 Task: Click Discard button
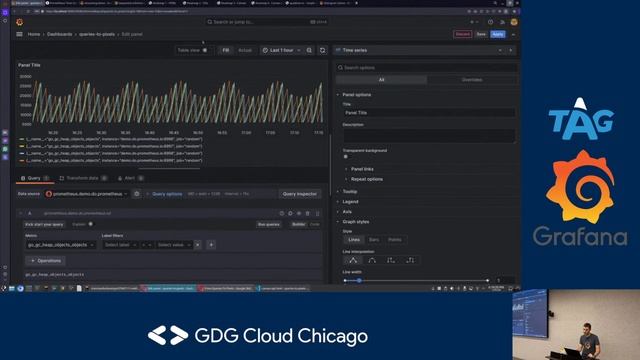tap(462, 34)
